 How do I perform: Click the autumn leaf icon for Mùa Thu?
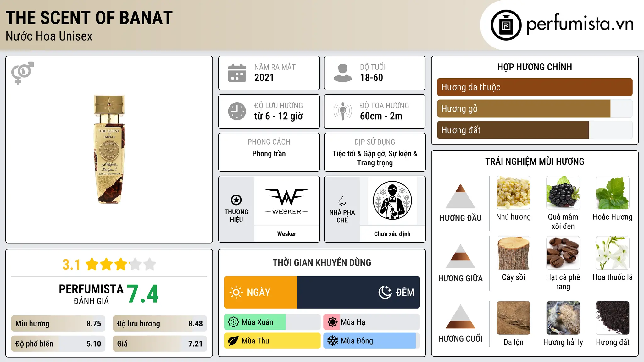233,341
